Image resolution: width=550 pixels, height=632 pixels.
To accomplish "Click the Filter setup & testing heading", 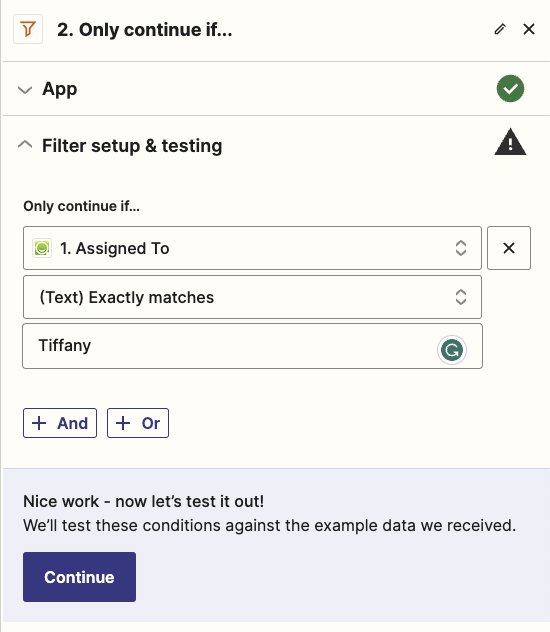I will tap(132, 146).
